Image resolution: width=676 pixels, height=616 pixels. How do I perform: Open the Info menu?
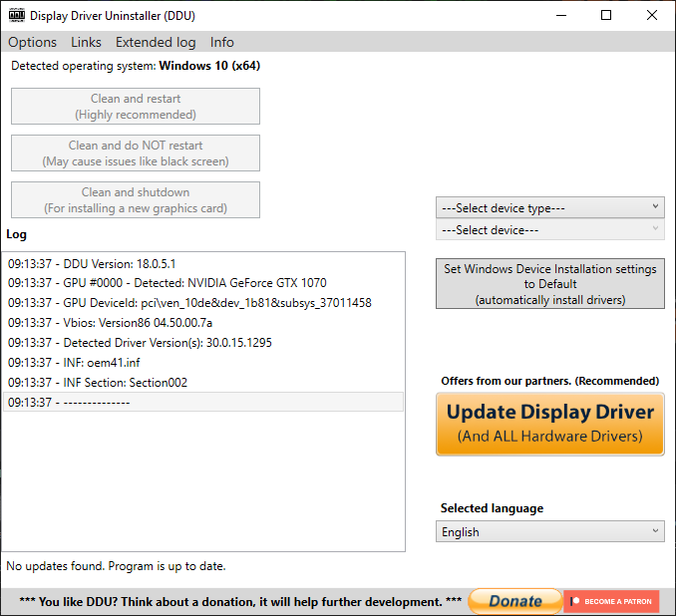pos(222,42)
